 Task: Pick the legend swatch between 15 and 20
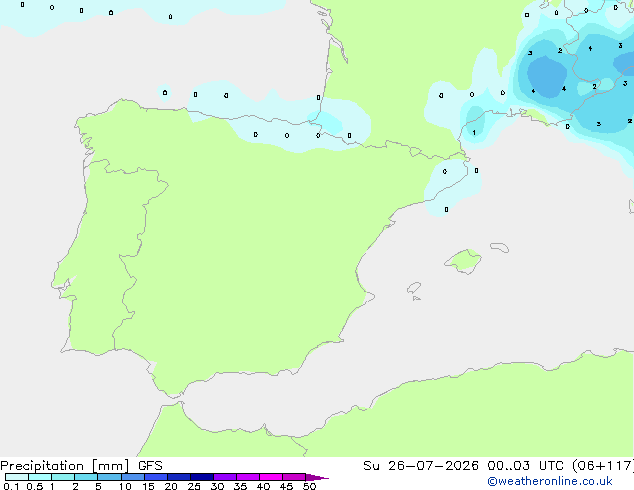tap(156, 477)
